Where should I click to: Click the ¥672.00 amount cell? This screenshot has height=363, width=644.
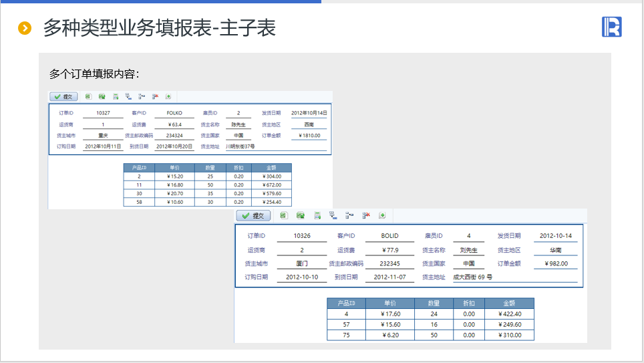pos(272,185)
